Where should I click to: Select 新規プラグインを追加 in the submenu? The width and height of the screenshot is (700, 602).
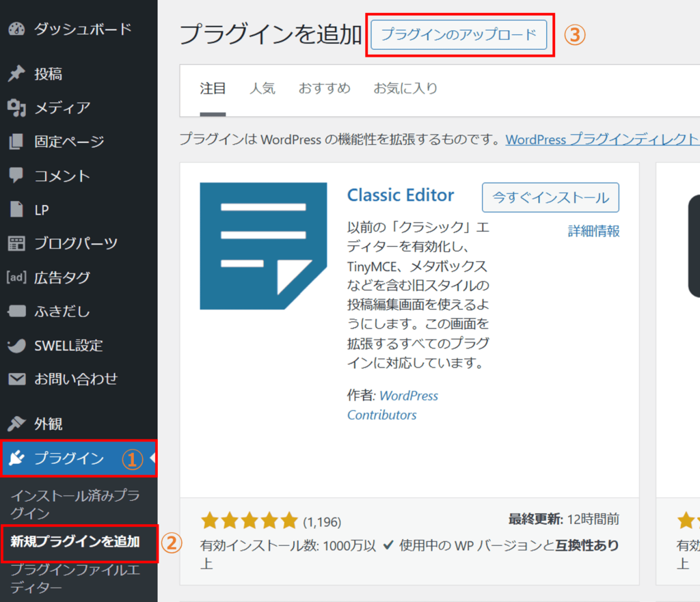75,542
